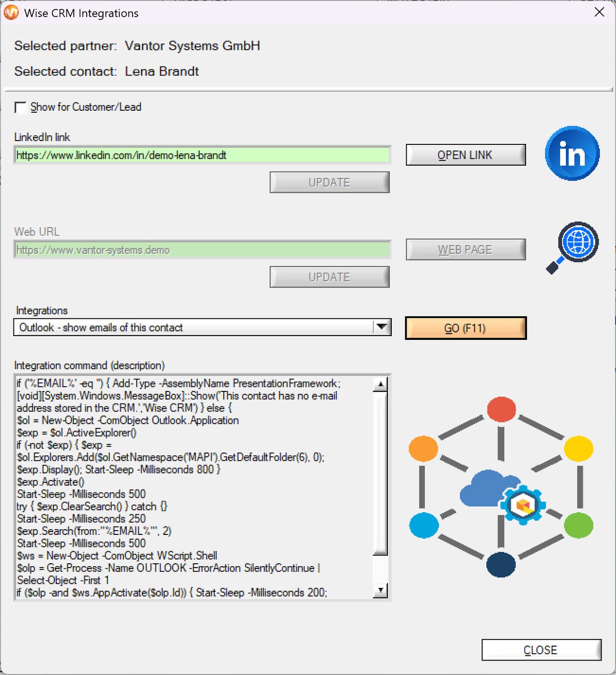616x675 pixels.
Task: Click the 'Selected partner:' label
Action: coord(65,46)
